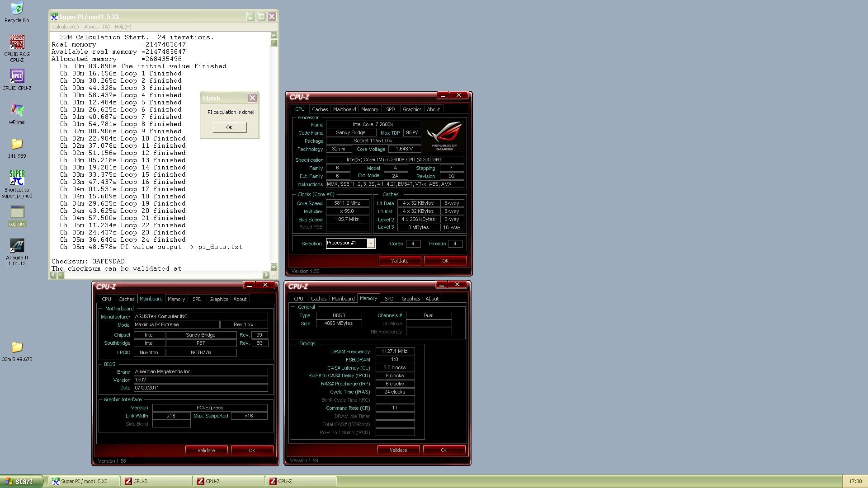868x488 pixels.
Task: Open Calculate(C) menu in Super PI
Action: click(x=66, y=27)
